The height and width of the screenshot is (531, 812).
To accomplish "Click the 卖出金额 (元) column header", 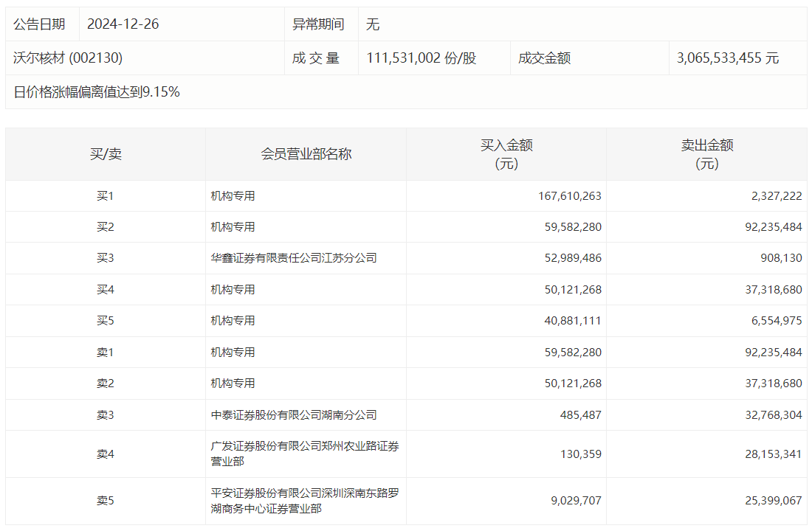I will [706, 154].
